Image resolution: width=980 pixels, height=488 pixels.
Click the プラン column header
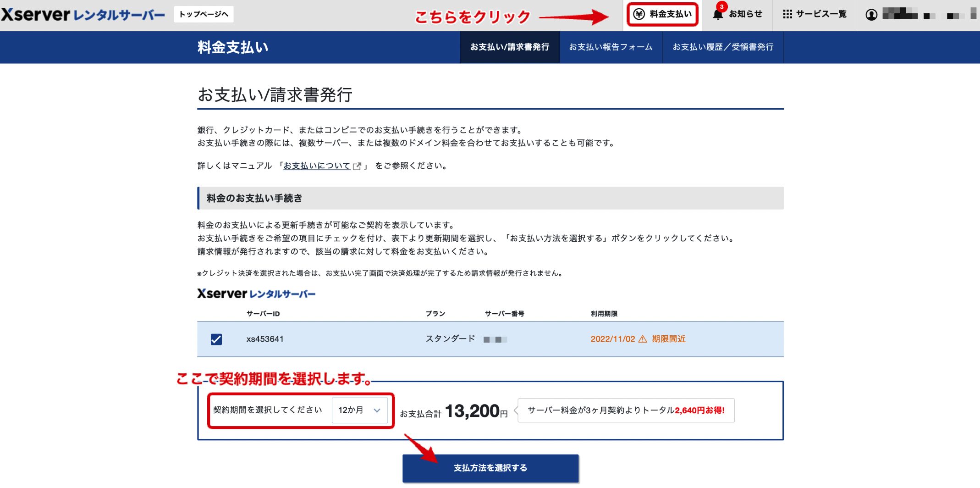(435, 314)
